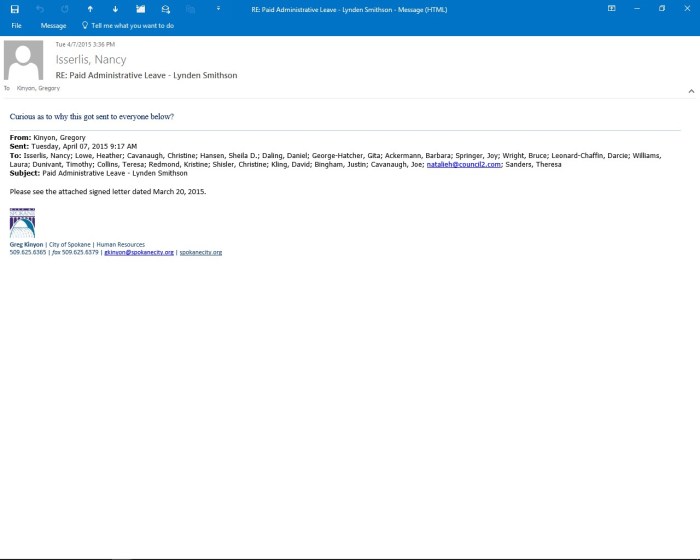Click the quoted Subject: Paid Administrative Leave line
This screenshot has width=700, height=560.
coord(99,173)
